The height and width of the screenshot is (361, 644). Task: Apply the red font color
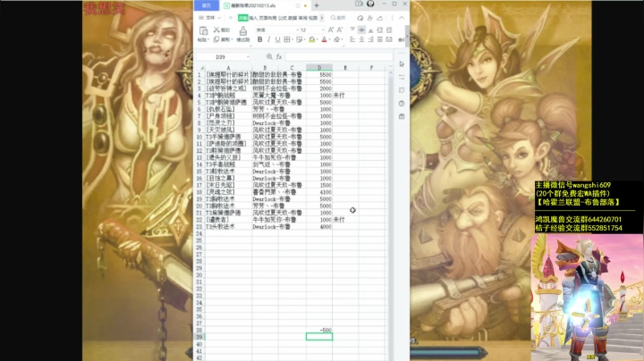(324, 39)
